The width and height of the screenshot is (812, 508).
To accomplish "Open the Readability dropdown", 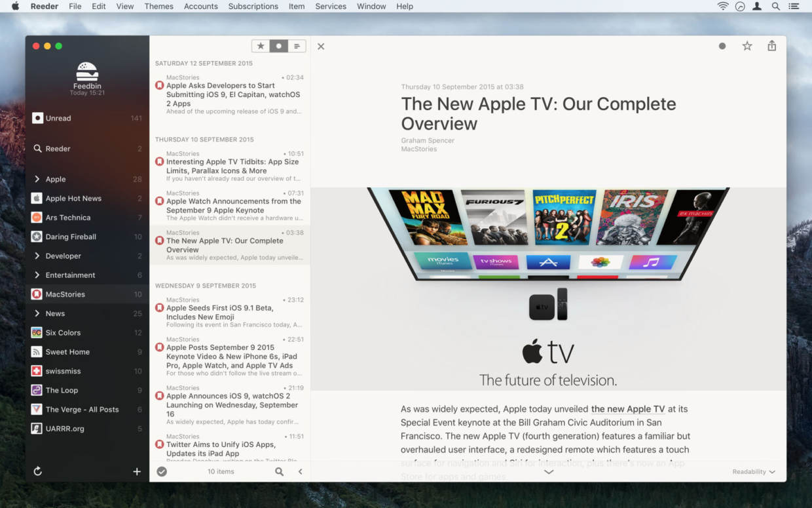I will pyautogui.click(x=753, y=472).
